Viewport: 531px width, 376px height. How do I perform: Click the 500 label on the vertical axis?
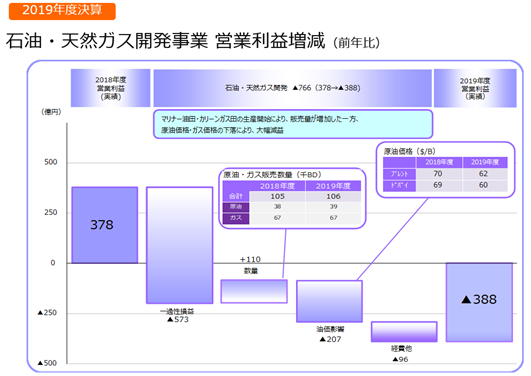[51, 162]
